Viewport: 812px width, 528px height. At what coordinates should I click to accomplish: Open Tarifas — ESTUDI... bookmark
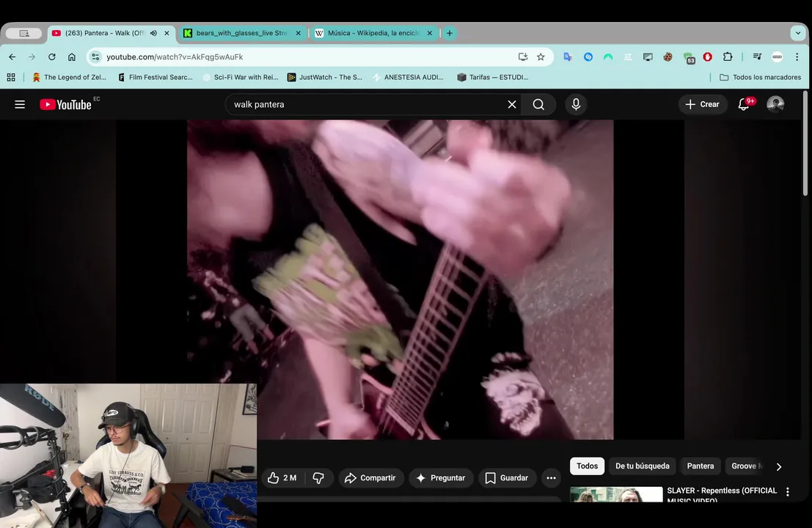(493, 77)
